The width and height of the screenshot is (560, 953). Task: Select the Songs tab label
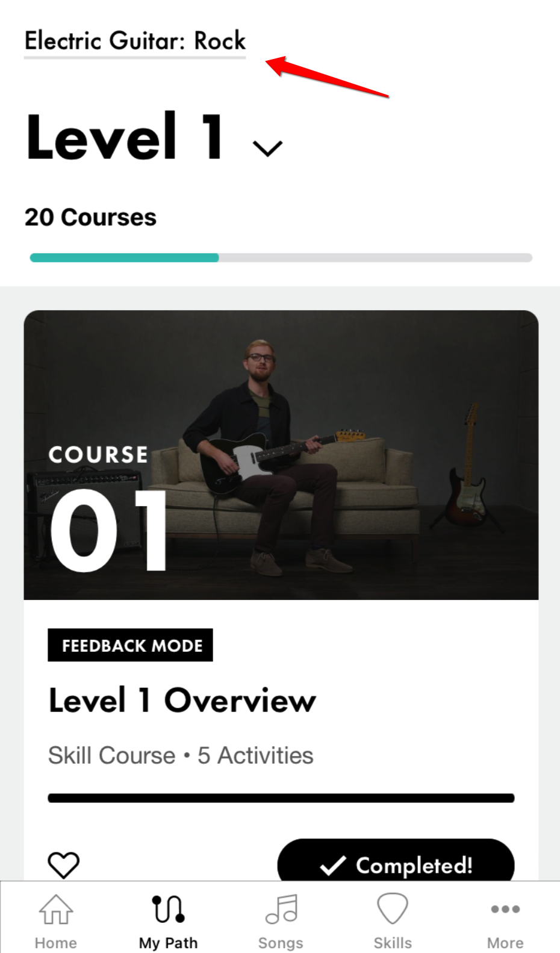(281, 943)
